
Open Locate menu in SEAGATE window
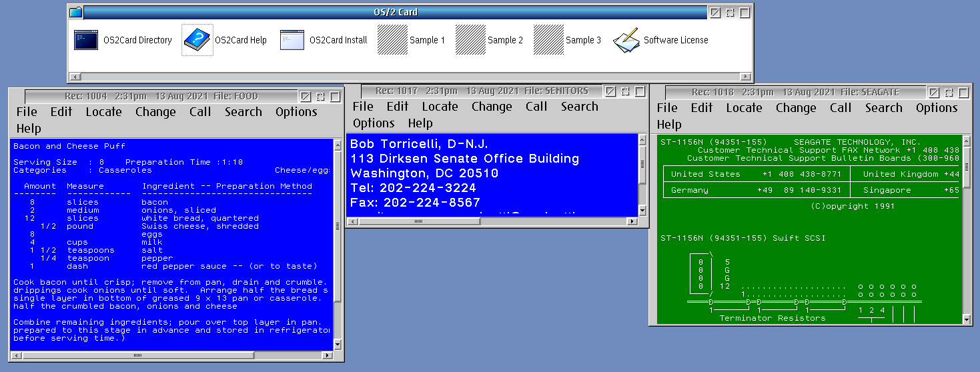(x=744, y=108)
